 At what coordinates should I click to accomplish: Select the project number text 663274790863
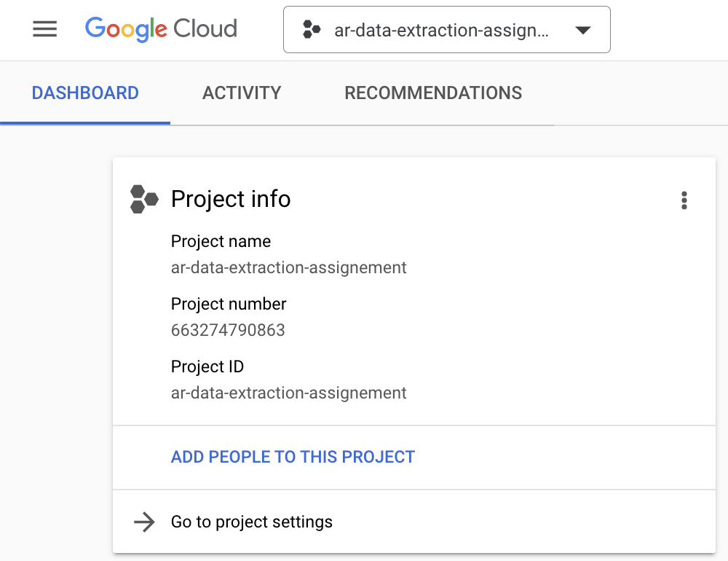coord(228,330)
